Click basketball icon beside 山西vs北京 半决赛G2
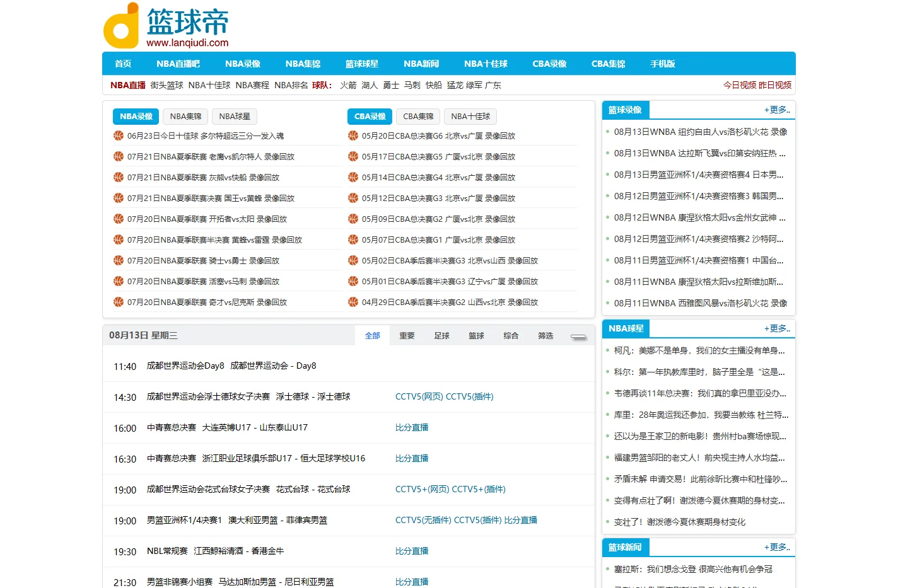Viewport: 898px width, 588px height. click(353, 302)
